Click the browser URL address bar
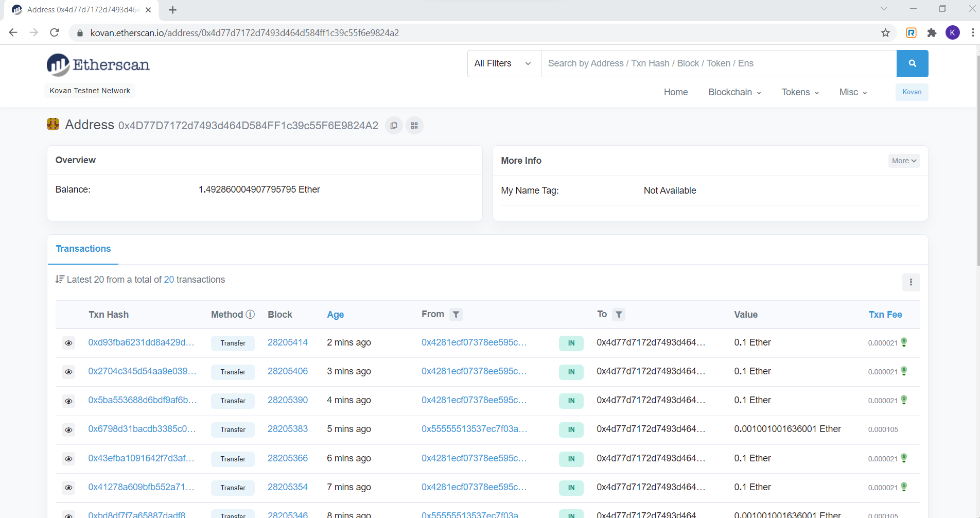 point(483,33)
